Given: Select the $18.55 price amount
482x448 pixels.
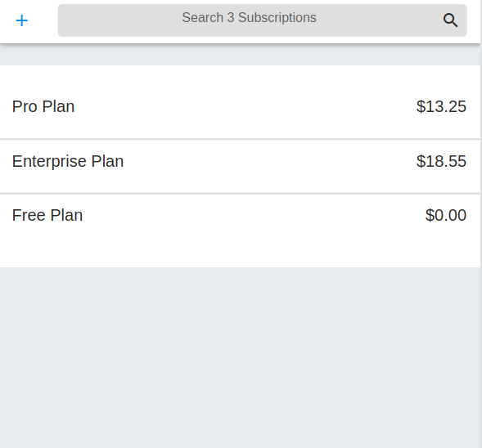Looking at the screenshot, I should [441, 161].
